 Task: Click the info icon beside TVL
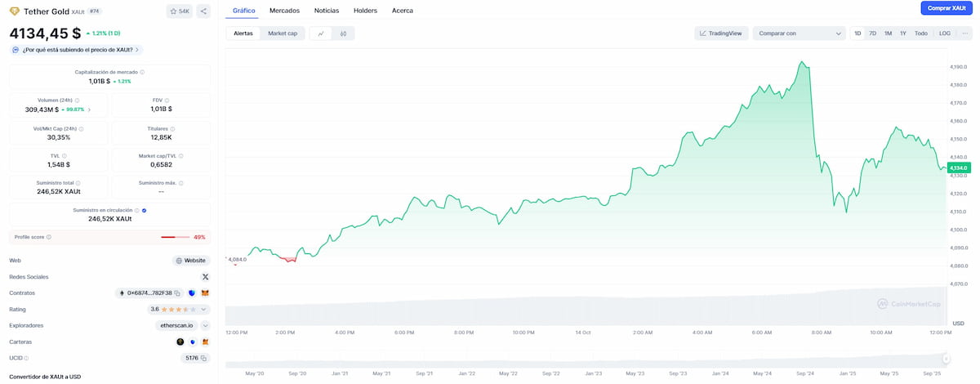65,155
